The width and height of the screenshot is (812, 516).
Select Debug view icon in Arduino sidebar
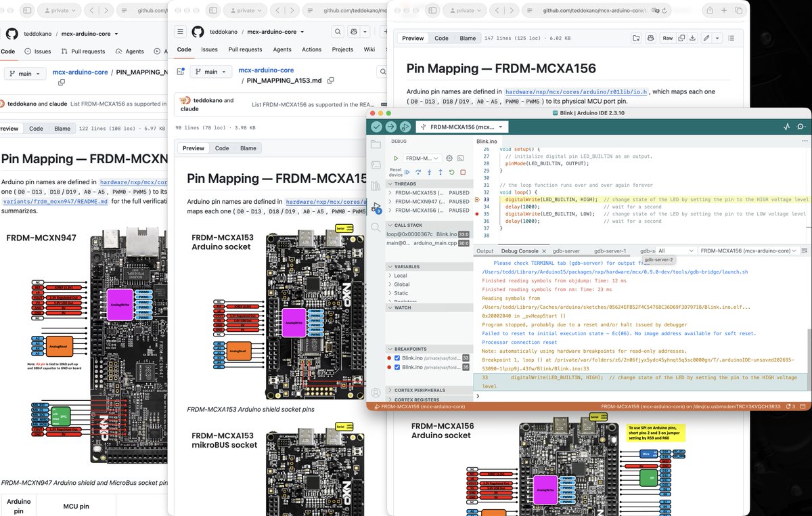coord(376,207)
